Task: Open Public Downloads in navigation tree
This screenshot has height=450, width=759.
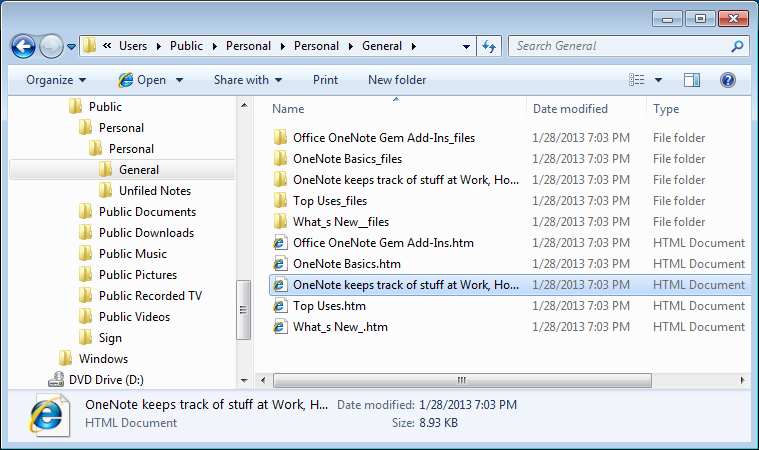Action: tap(146, 233)
